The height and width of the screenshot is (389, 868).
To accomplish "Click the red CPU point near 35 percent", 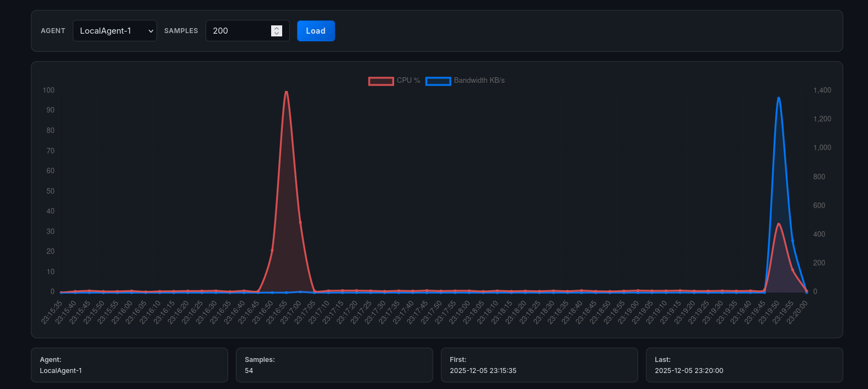I will [300, 222].
